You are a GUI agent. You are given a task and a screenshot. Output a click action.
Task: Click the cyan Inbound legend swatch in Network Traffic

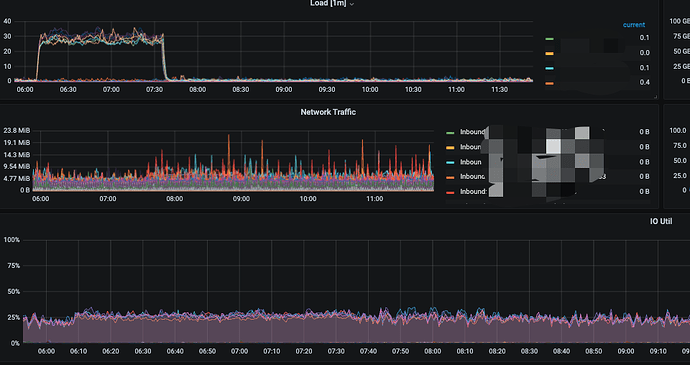coord(450,162)
